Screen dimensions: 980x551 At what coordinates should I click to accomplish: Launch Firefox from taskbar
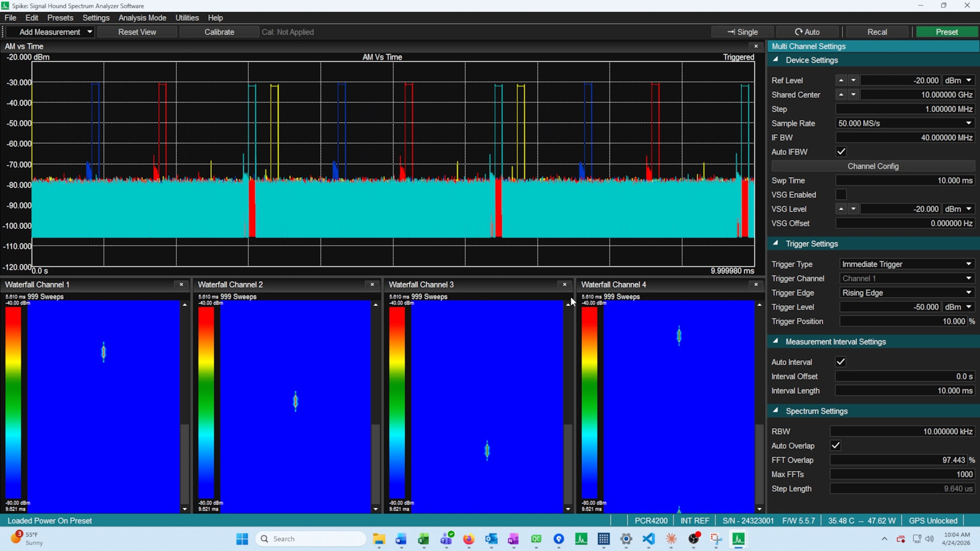469,539
